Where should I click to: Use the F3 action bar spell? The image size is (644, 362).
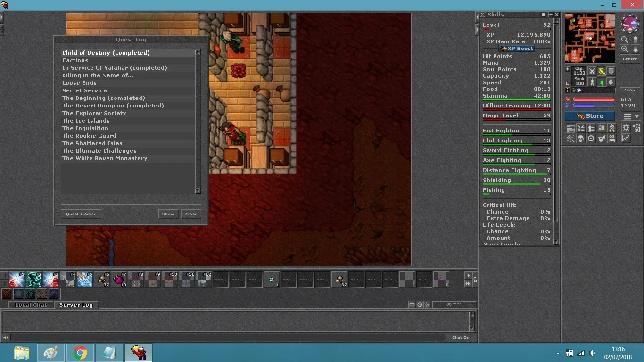(x=51, y=280)
